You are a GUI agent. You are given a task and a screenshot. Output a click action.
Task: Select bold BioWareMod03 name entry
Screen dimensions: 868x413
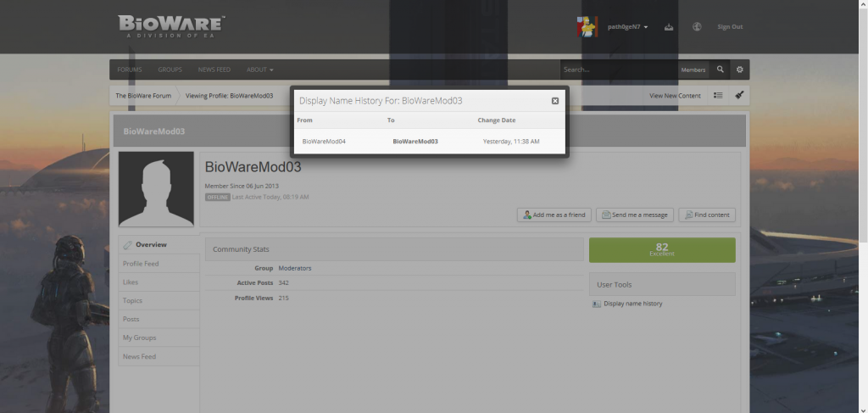point(415,142)
